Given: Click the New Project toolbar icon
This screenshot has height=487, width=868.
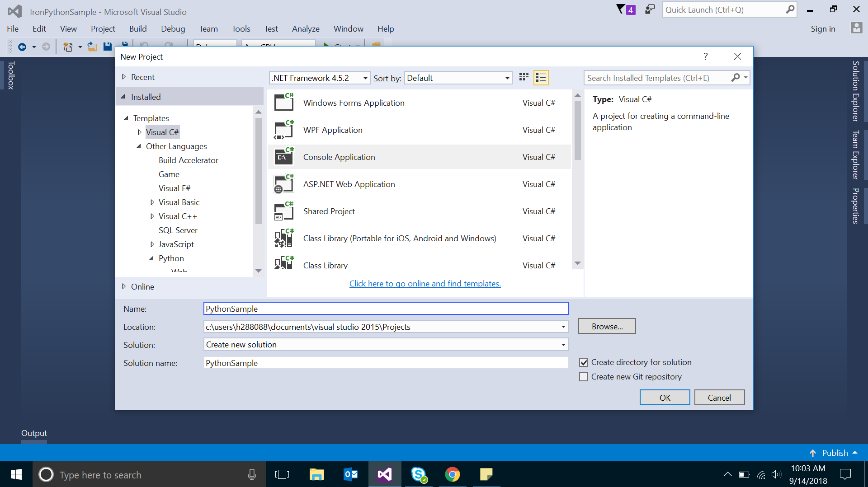Looking at the screenshot, I should coord(68,47).
